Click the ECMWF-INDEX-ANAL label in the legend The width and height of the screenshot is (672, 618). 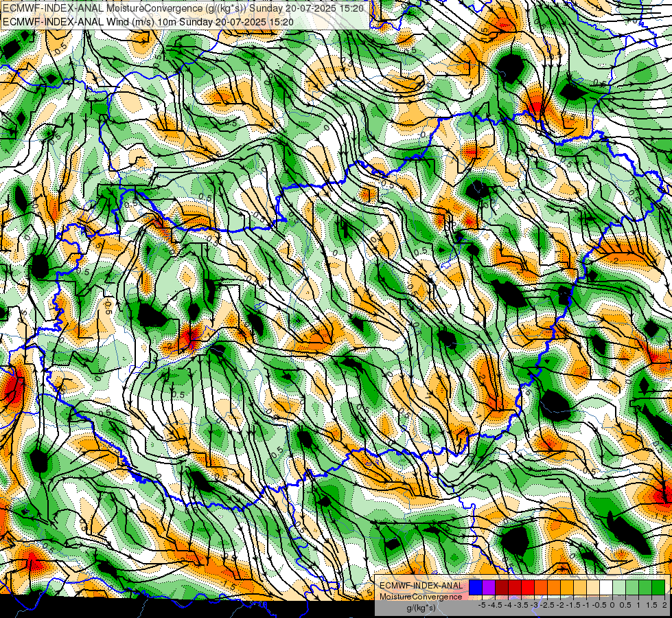421,586
